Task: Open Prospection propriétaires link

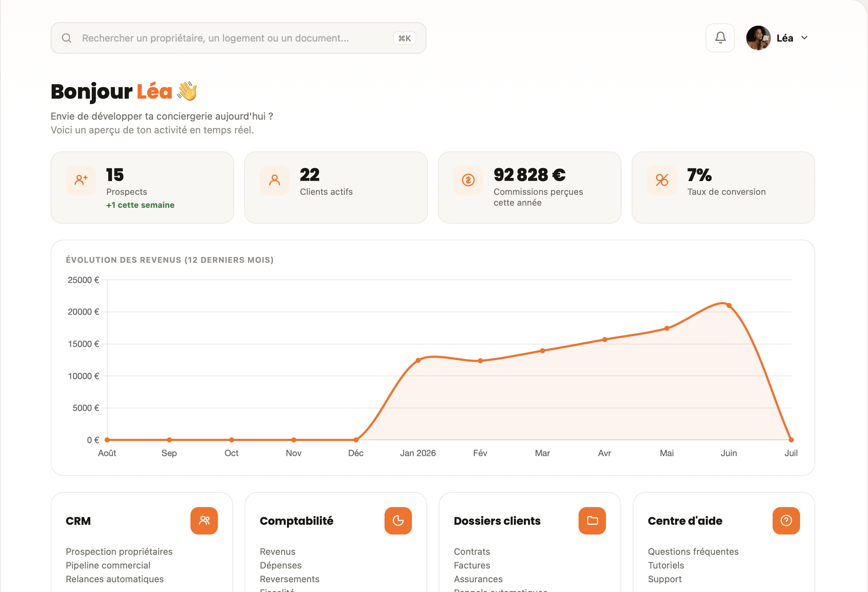Action: tap(119, 551)
